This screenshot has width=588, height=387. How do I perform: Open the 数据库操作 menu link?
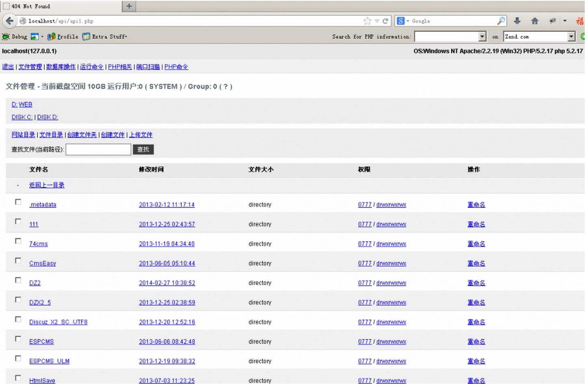[x=61, y=67]
